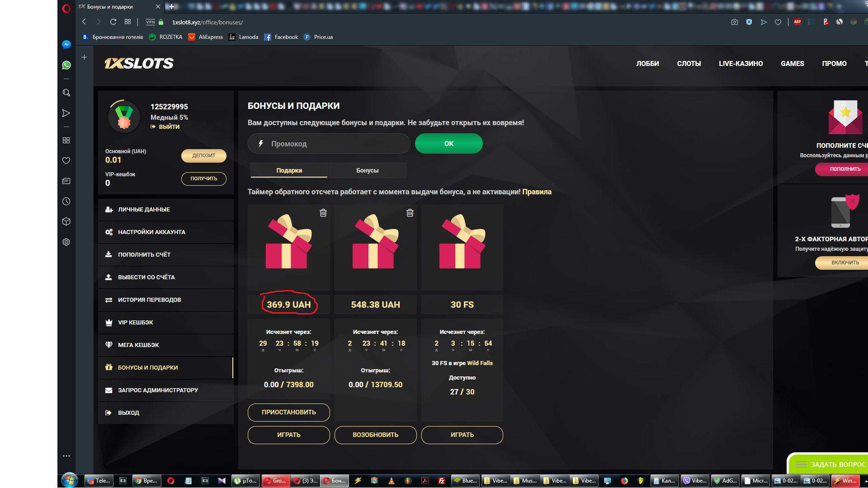Click the ДЕПОЗИТ button
This screenshot has width=868, height=488.
[x=203, y=155]
